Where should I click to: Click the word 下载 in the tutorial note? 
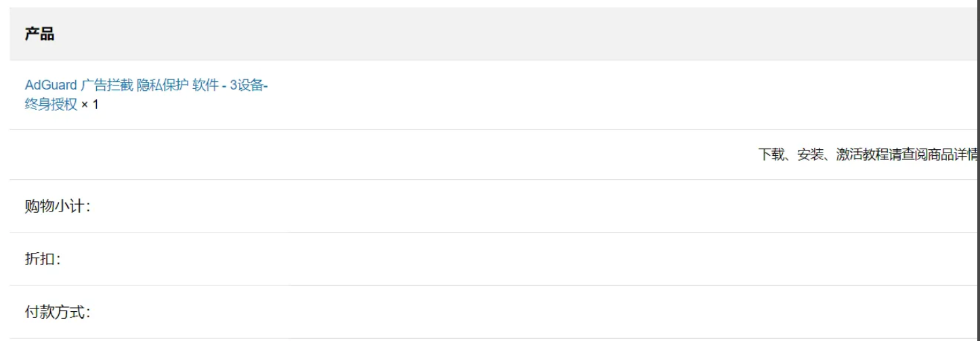point(771,155)
